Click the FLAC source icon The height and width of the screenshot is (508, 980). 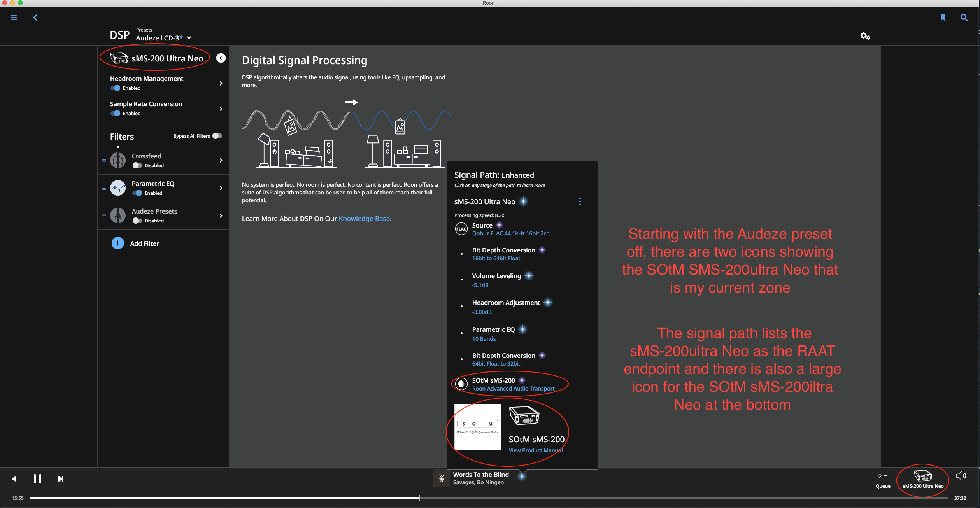pyautogui.click(x=461, y=229)
